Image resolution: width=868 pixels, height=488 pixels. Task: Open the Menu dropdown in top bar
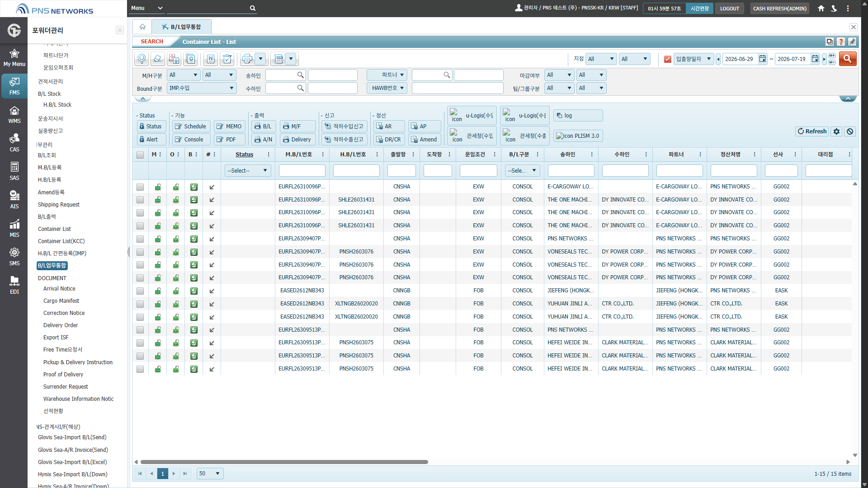pos(146,8)
